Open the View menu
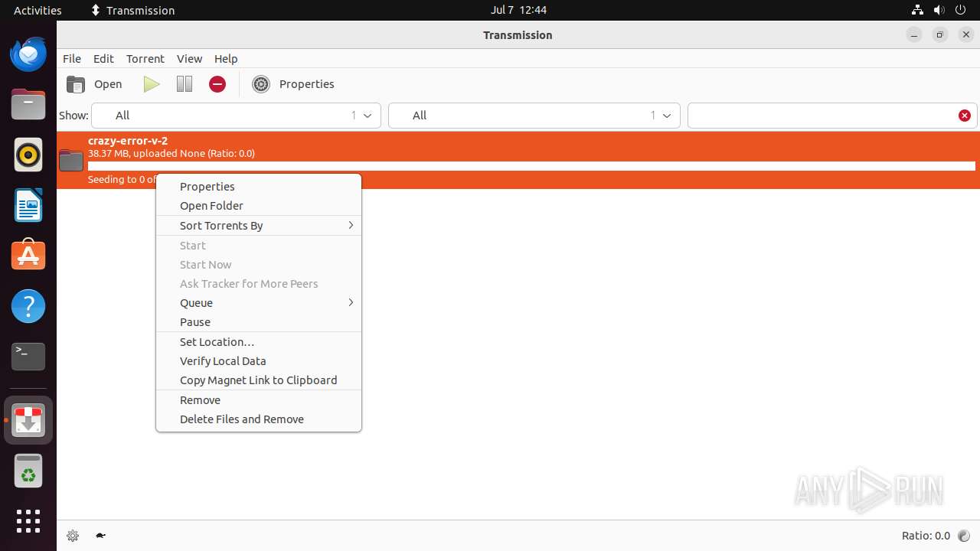This screenshot has height=551, width=980. click(189, 59)
